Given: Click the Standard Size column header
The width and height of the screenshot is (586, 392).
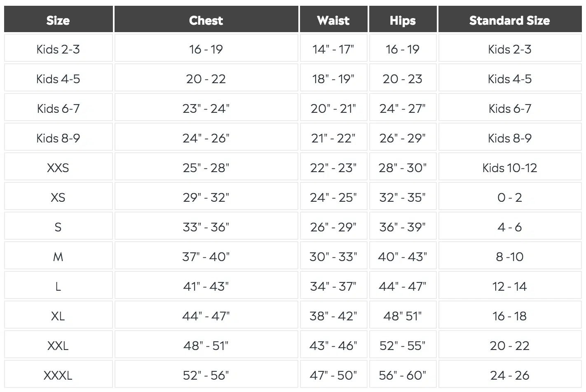Looking at the screenshot, I should (x=510, y=19).
